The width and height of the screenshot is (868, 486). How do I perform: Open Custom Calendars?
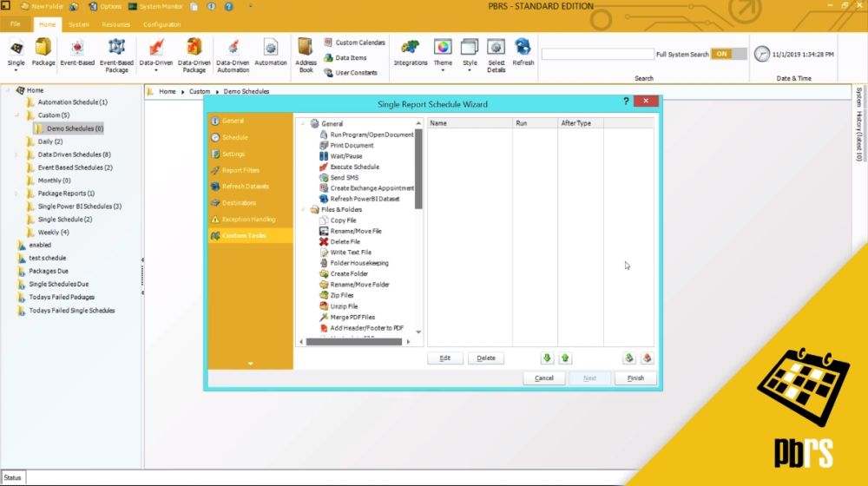[354, 43]
